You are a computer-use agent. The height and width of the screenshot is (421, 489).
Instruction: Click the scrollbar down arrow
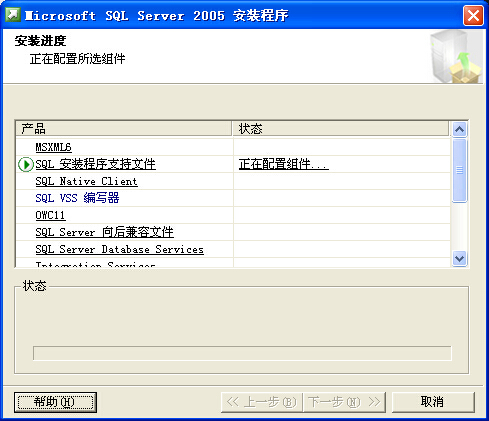460,259
